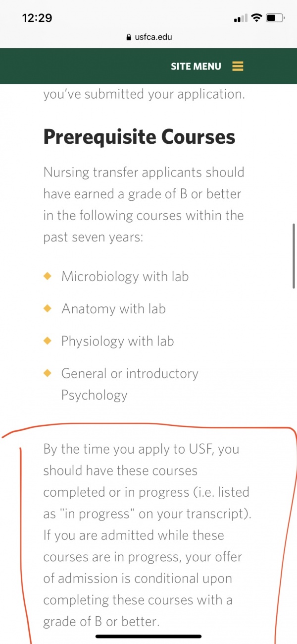
Task: Tap the diamond bullet next to Physiology
Action: [x=48, y=341]
